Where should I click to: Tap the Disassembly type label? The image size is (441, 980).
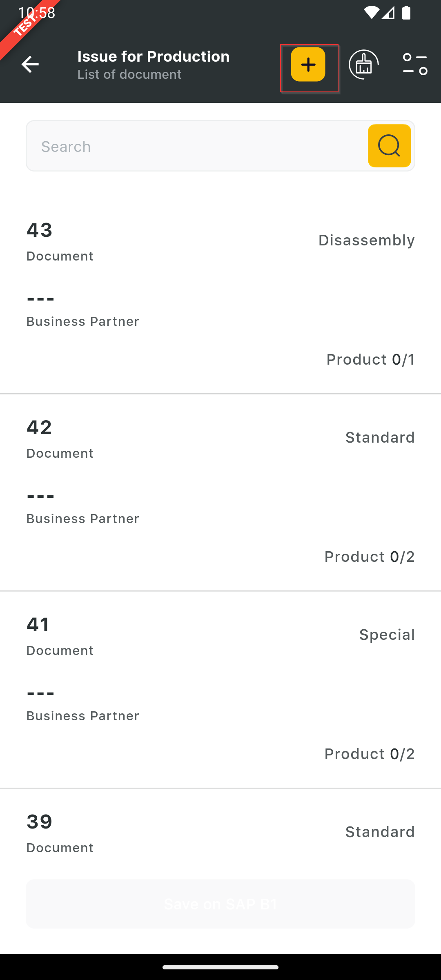tap(366, 240)
